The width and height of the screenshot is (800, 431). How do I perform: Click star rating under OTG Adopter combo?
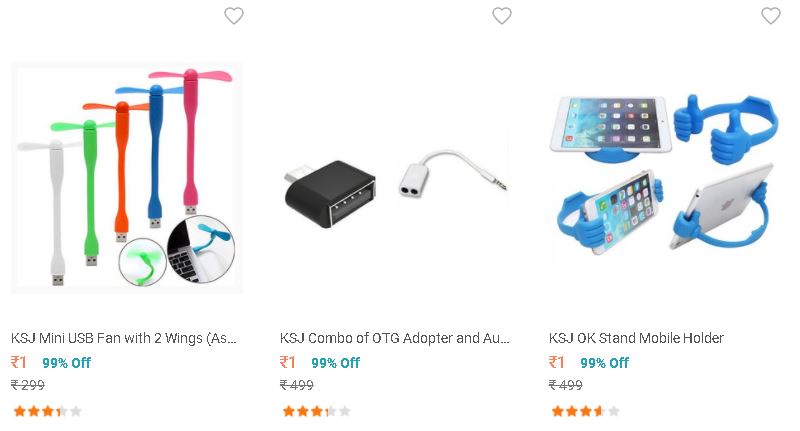pyautogui.click(x=316, y=411)
